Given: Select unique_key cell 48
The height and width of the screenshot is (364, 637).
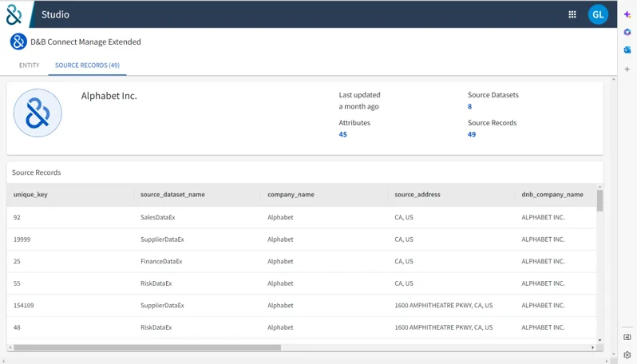Looking at the screenshot, I should pyautogui.click(x=17, y=327).
